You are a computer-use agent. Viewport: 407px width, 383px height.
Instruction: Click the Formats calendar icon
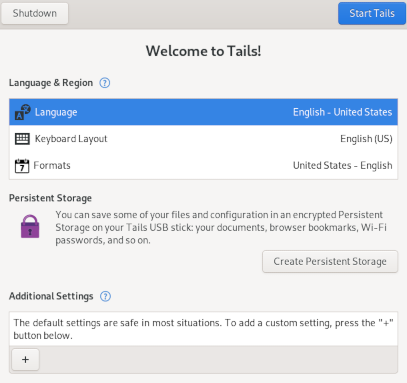tap(22, 166)
